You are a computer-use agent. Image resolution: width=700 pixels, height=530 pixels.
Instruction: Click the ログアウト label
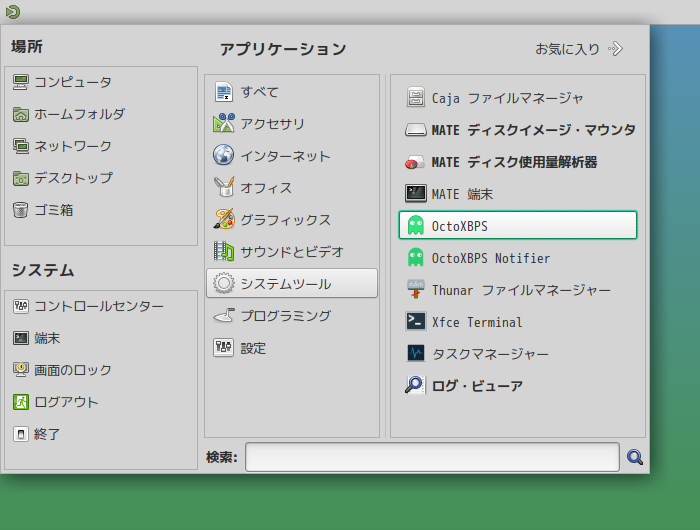[66, 402]
